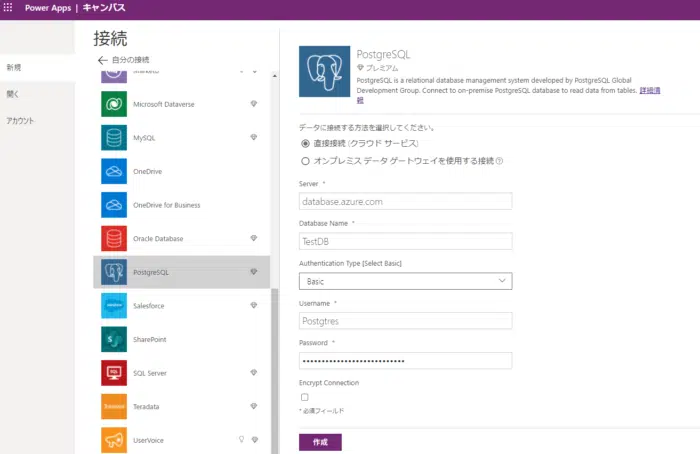
Task: Enable the Encrypt Connection checkbox
Action: tap(304, 397)
